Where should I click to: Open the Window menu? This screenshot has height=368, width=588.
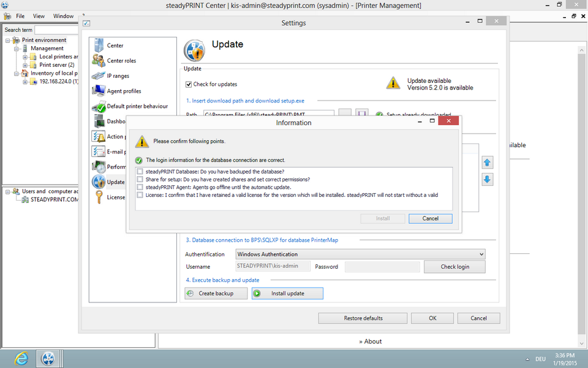coord(63,16)
